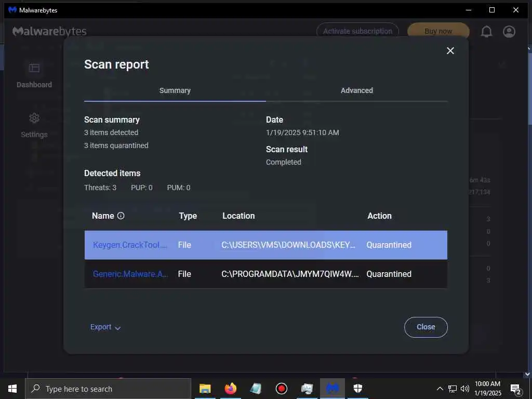Select the C:\PROGRAMDATA\JMYM7QIW4W location cell
532x399 pixels.
click(290, 274)
